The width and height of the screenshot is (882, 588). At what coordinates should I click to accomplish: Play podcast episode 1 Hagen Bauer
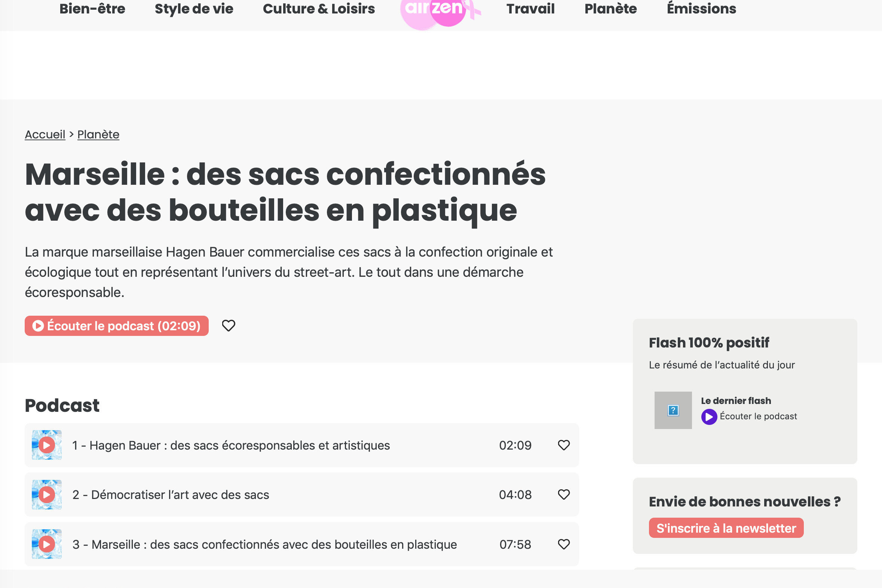click(46, 445)
